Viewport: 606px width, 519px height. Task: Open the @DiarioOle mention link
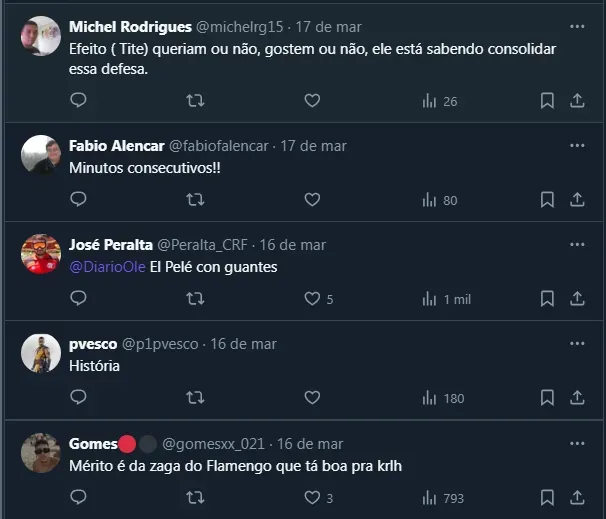point(107,267)
